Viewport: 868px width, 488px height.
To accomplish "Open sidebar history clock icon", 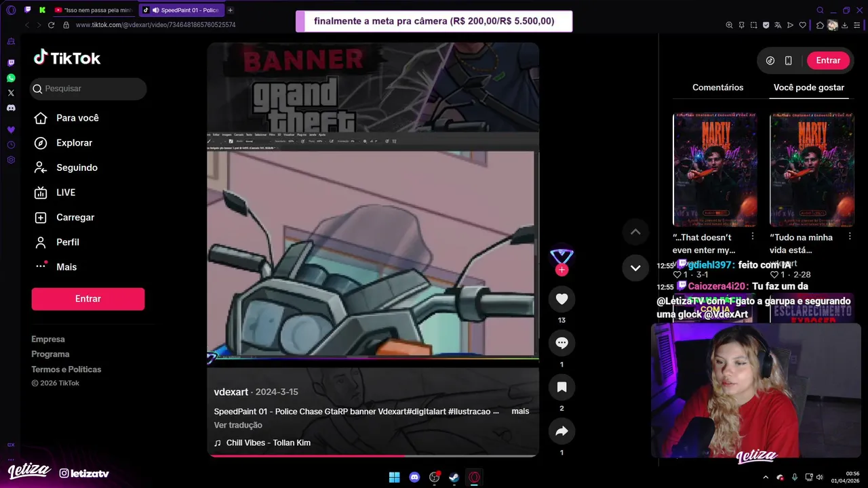I will pos(11,145).
